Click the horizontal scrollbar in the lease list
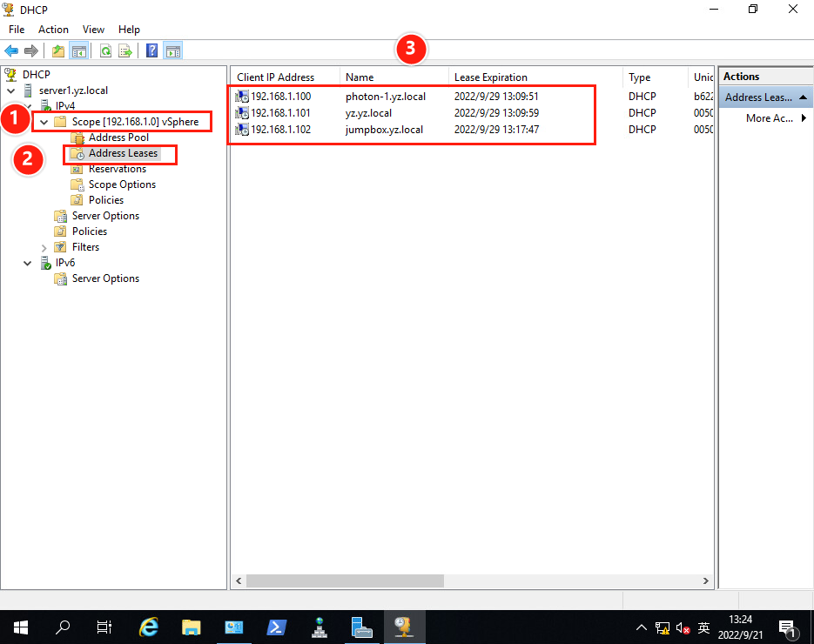This screenshot has height=644, width=814. (x=344, y=580)
